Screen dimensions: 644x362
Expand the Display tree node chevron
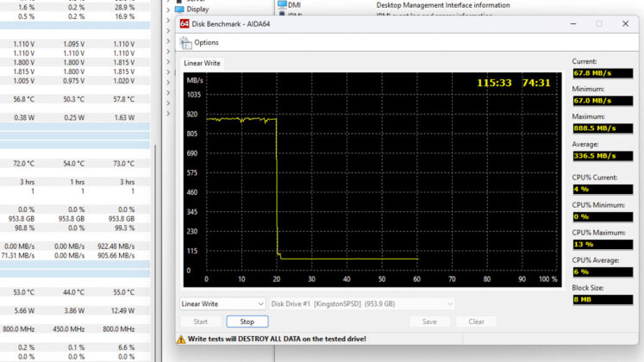pos(168,9)
